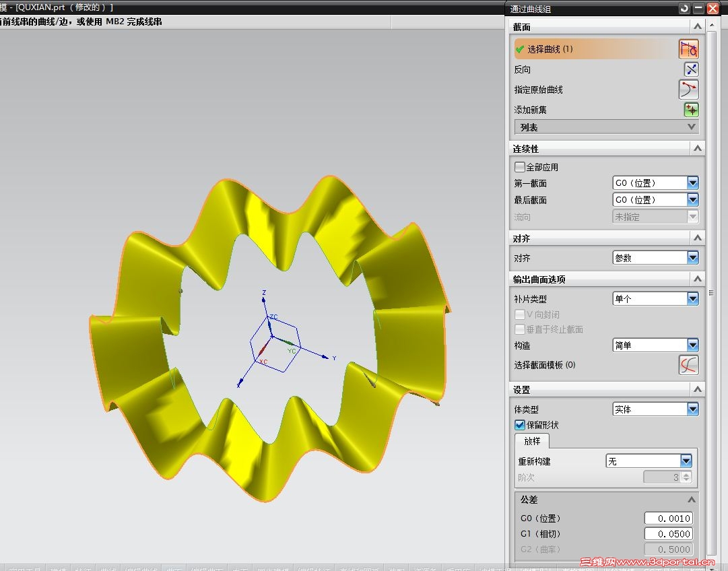Minimize the 通过曲线组 dialog
The height and width of the screenshot is (571, 728).
(x=698, y=8)
